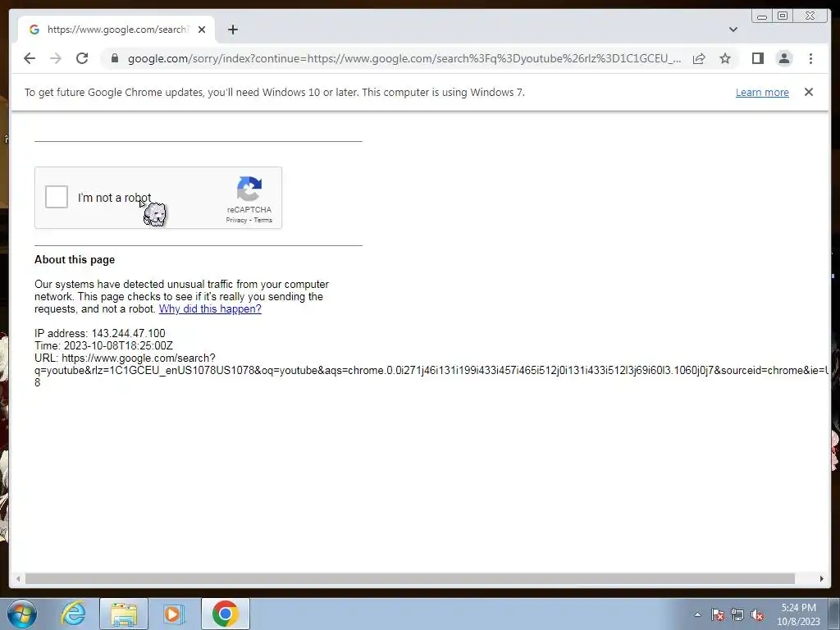Image resolution: width=840 pixels, height=630 pixels.
Task: Open the Chrome side panel
Action: click(757, 58)
